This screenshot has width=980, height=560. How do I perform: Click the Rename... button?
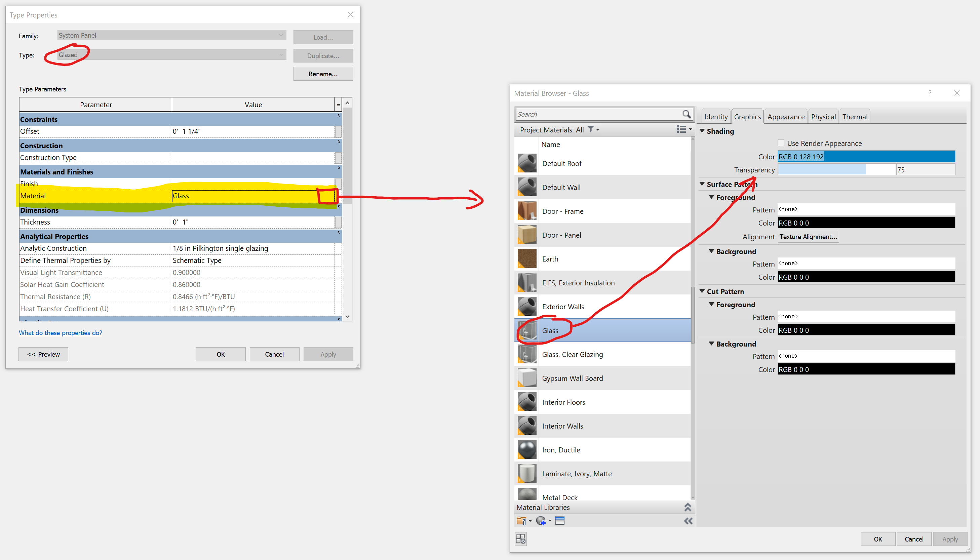click(x=323, y=74)
